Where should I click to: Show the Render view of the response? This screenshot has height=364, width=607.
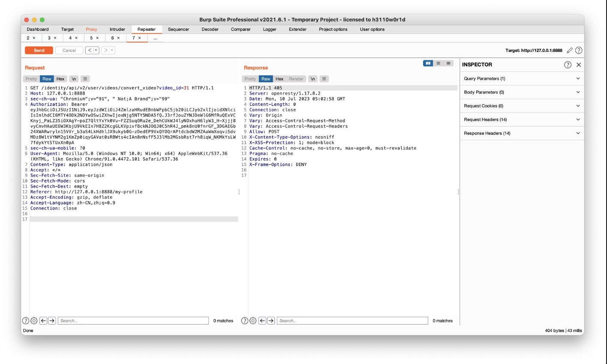[296, 79]
